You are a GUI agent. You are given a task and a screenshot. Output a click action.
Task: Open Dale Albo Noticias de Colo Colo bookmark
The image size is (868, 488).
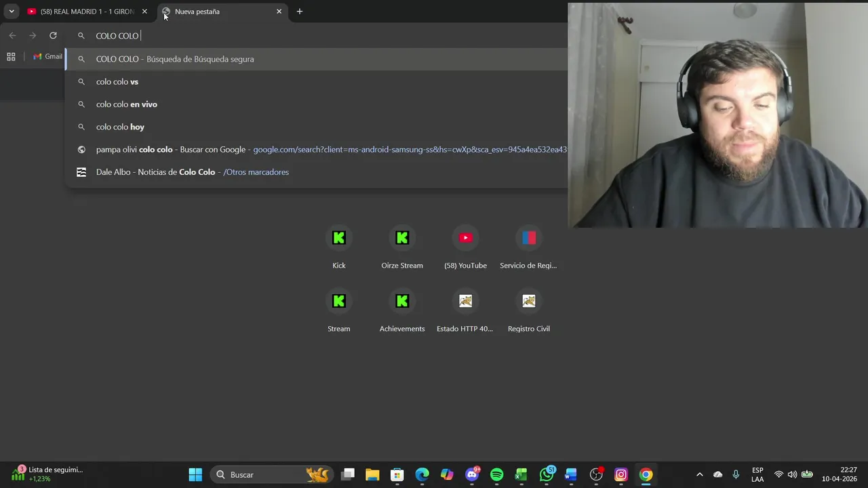tap(316, 172)
